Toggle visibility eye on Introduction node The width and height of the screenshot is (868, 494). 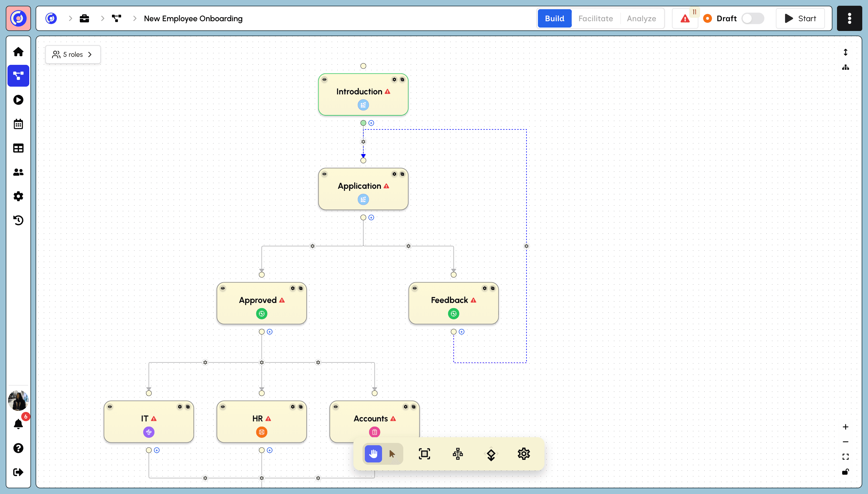pyautogui.click(x=324, y=80)
